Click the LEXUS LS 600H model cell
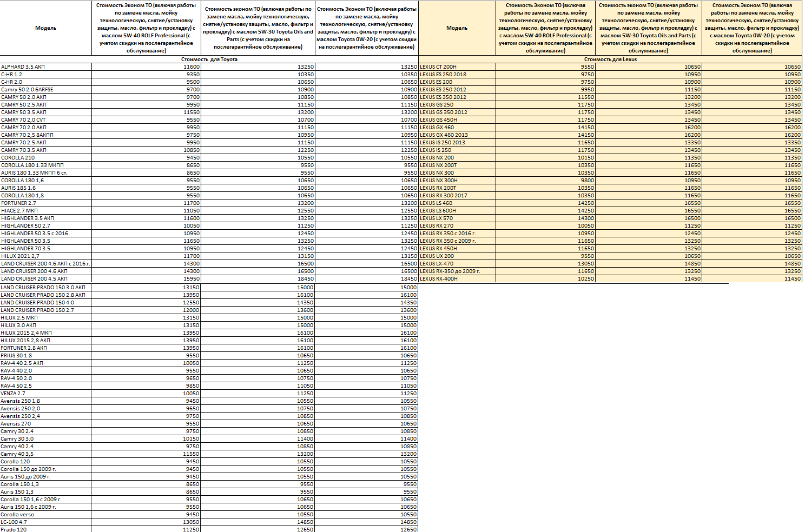 coord(457,211)
